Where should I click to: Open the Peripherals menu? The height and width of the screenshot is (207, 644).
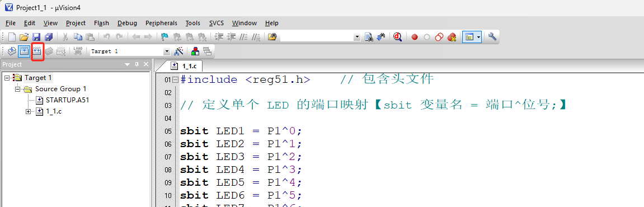pyautogui.click(x=161, y=23)
